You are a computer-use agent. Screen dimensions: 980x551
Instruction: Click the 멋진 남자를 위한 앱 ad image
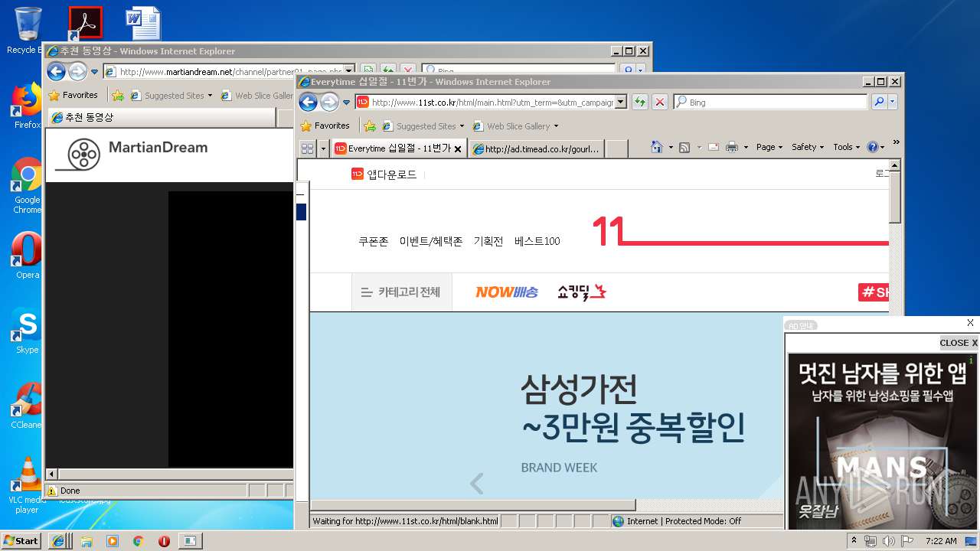tap(883, 441)
